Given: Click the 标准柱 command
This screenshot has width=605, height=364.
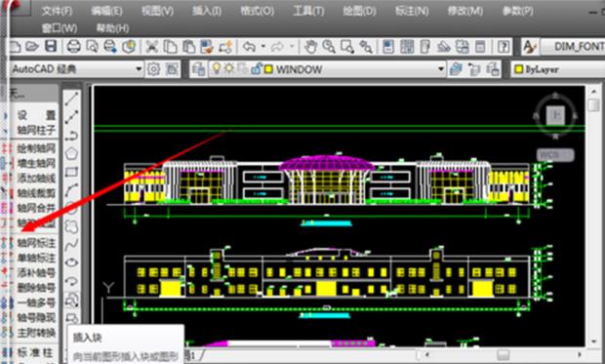Looking at the screenshot, I should pyautogui.click(x=35, y=352).
